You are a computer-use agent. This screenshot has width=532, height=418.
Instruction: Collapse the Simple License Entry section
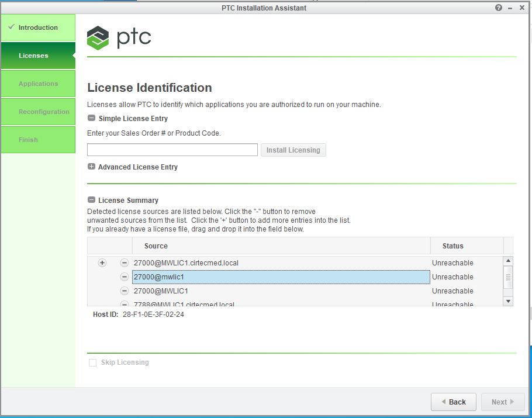click(x=91, y=119)
